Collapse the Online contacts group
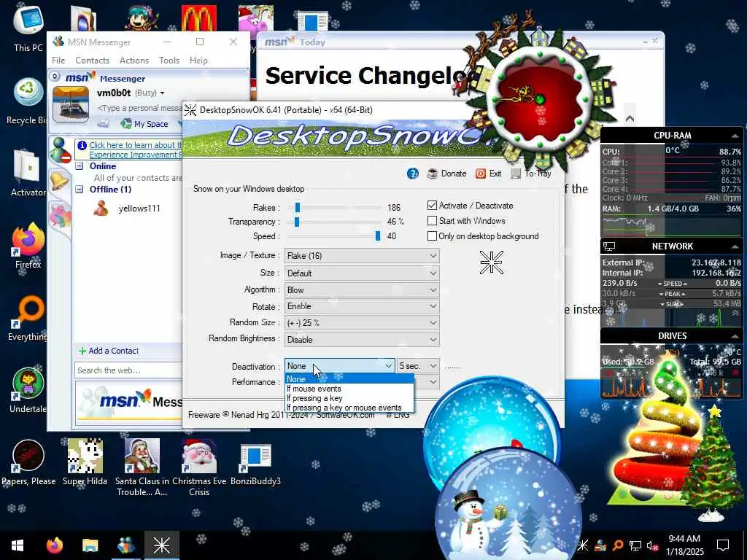The height and width of the screenshot is (560, 747). (80, 166)
